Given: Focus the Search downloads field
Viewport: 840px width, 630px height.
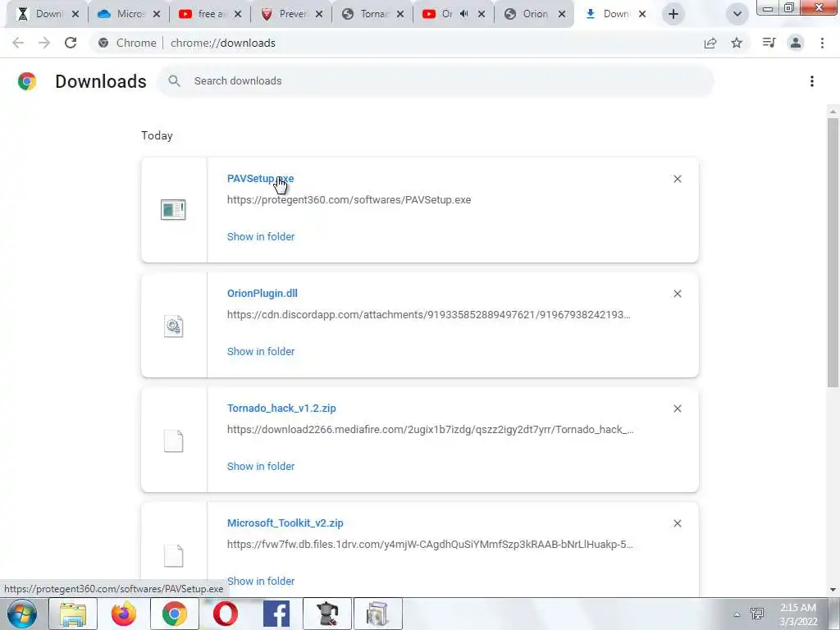Looking at the screenshot, I should (435, 81).
